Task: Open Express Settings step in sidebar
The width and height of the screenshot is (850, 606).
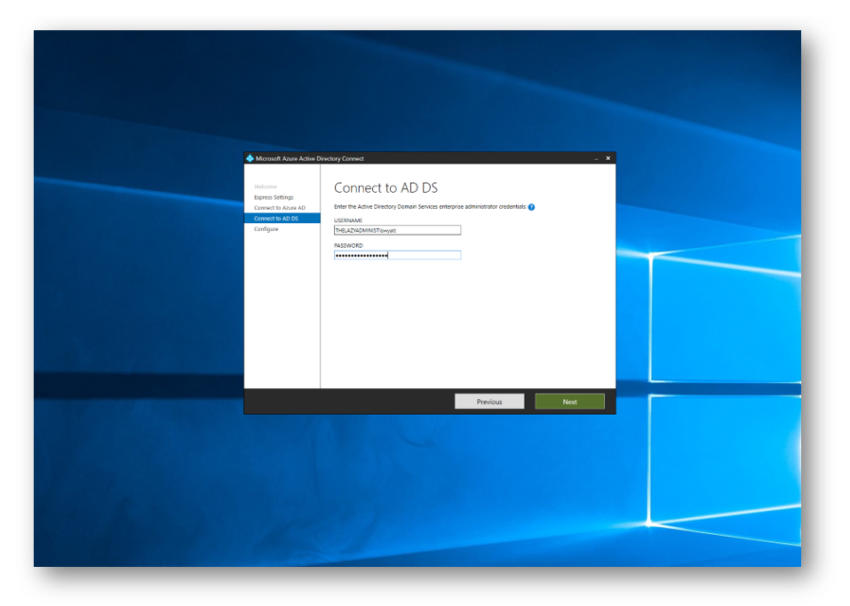Action: (274, 197)
